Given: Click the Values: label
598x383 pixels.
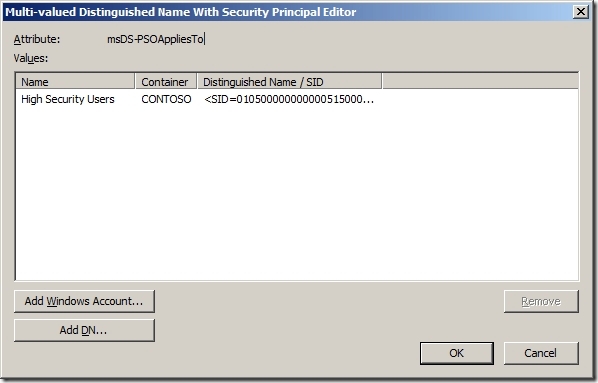Looking at the screenshot, I should coord(31,58).
